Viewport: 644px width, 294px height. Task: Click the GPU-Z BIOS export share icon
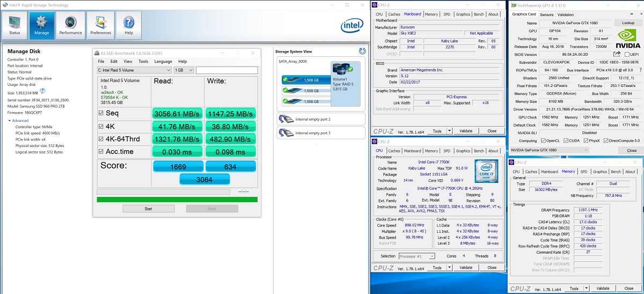617,54
